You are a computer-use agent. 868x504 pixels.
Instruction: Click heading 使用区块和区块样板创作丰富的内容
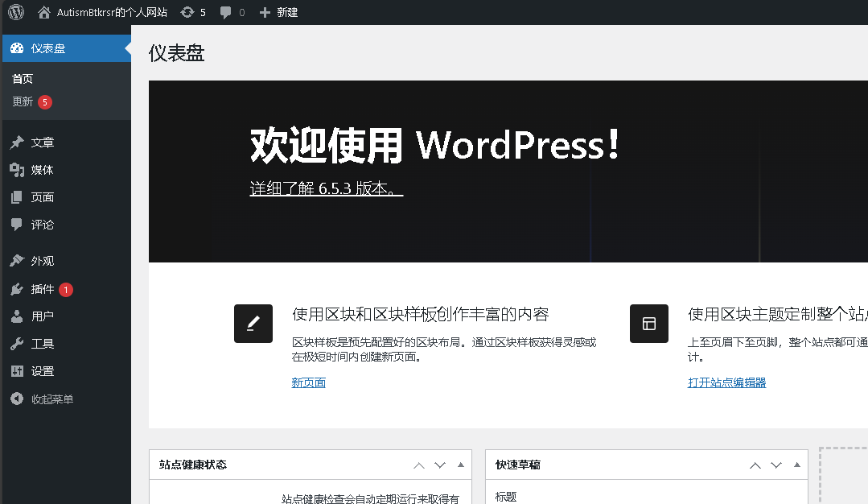point(420,314)
